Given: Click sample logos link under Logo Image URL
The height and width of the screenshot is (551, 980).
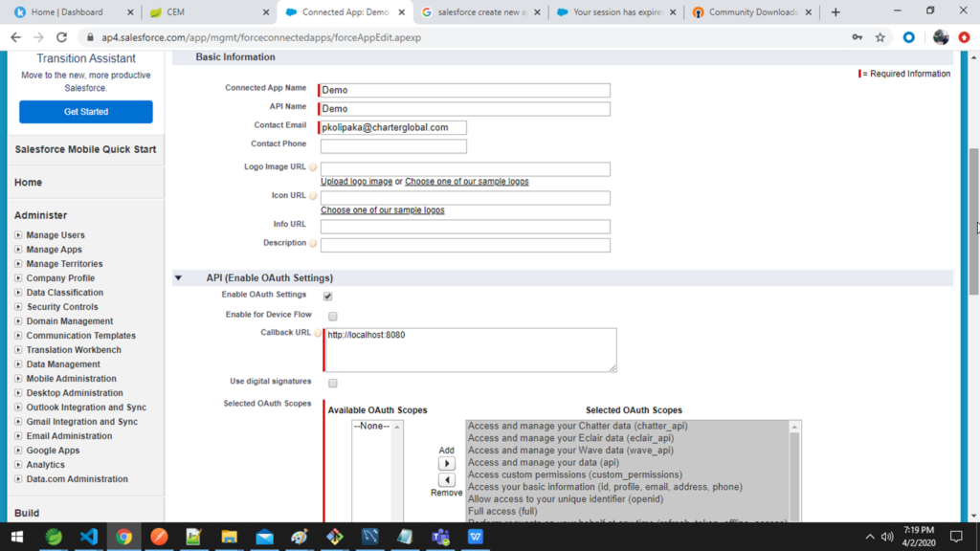Looking at the screenshot, I should click(466, 181).
